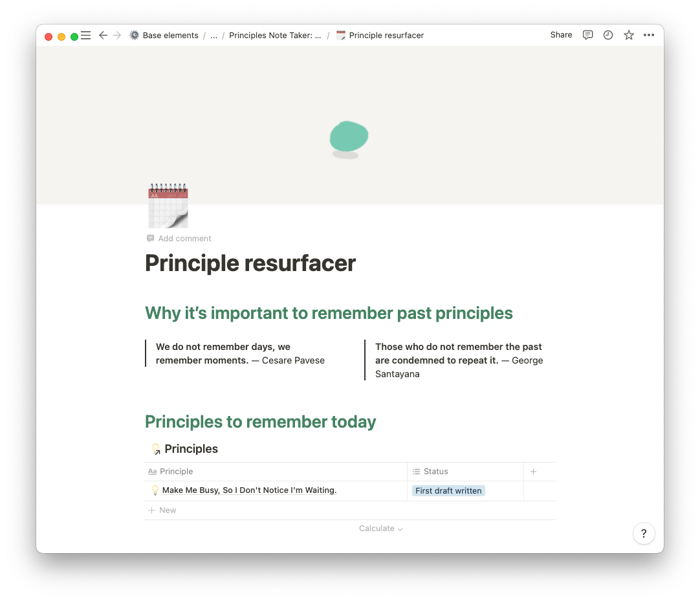This screenshot has height=601, width=700.
Task: Click the calendar page icon
Action: (x=168, y=206)
